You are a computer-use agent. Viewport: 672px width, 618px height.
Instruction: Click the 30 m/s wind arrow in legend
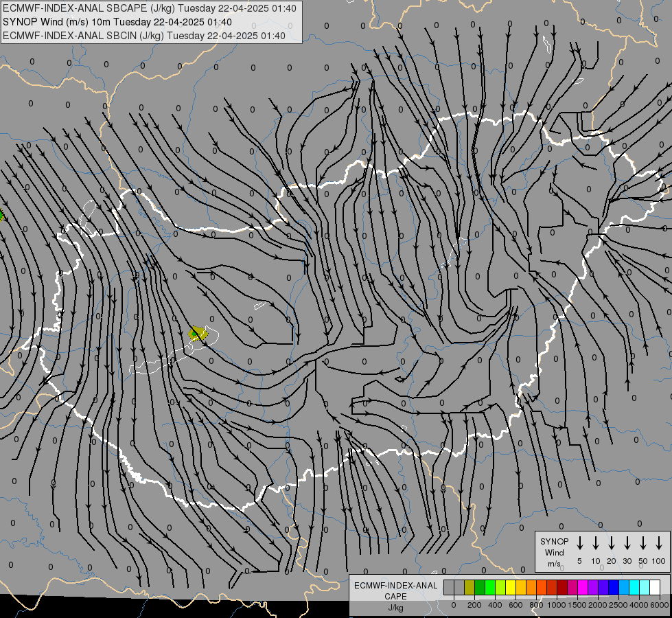(627, 543)
